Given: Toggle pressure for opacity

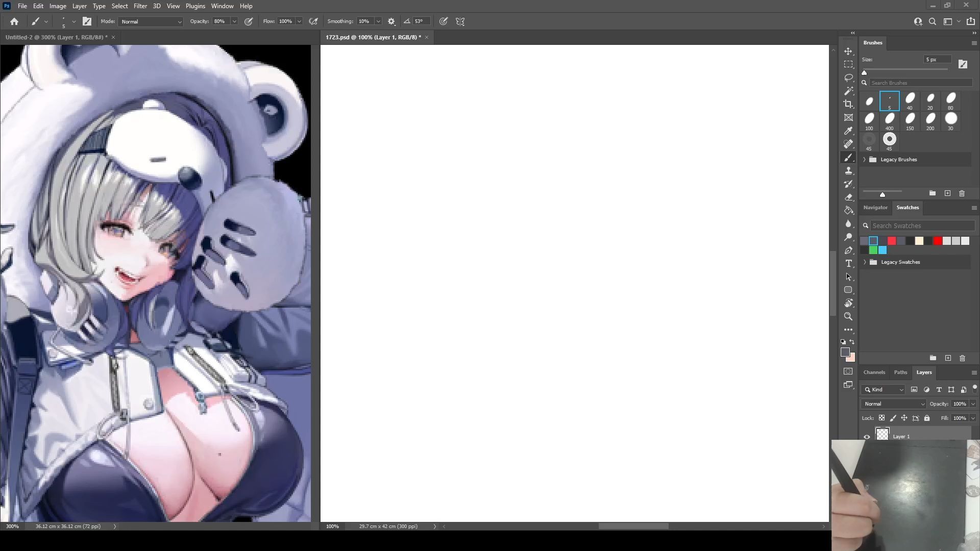Looking at the screenshot, I should (249, 21).
